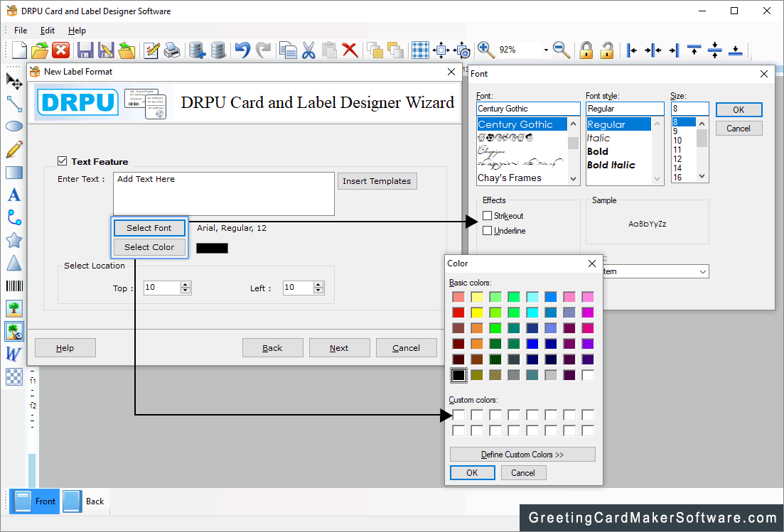Select Bold Italic in Font style list
Image resolution: width=784 pixels, height=532 pixels.
611,165
